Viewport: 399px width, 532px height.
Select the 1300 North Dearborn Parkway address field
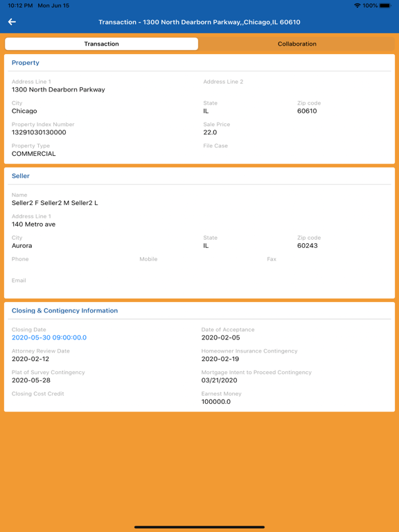[58, 89]
